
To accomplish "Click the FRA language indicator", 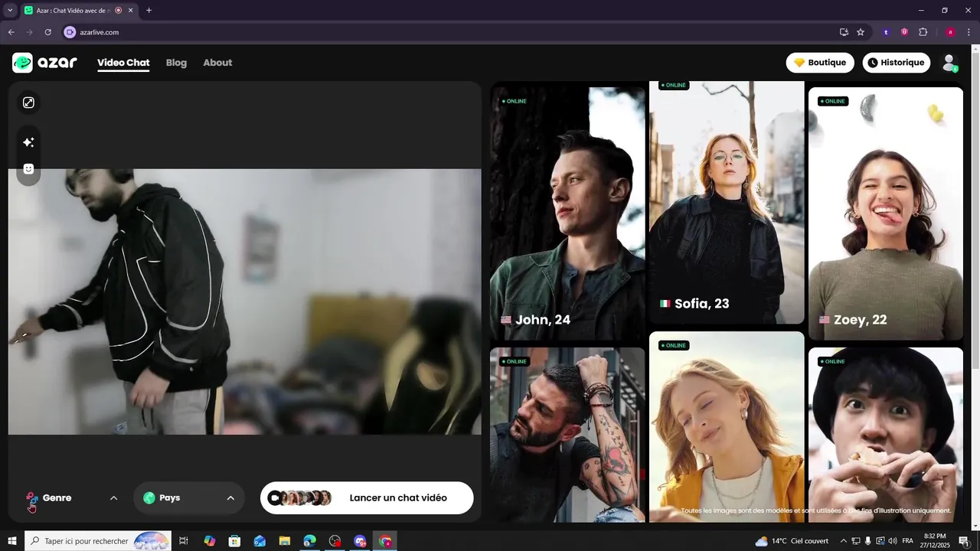I will (908, 541).
